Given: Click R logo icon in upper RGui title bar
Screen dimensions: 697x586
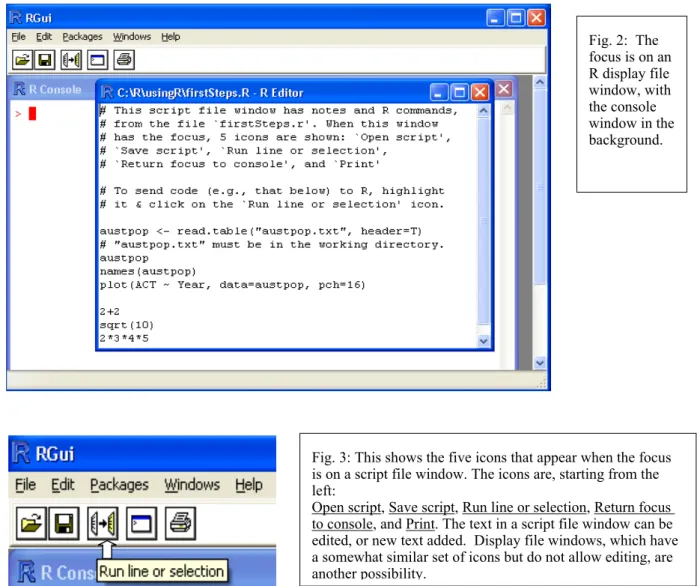Looking at the screenshot, I should [16, 18].
